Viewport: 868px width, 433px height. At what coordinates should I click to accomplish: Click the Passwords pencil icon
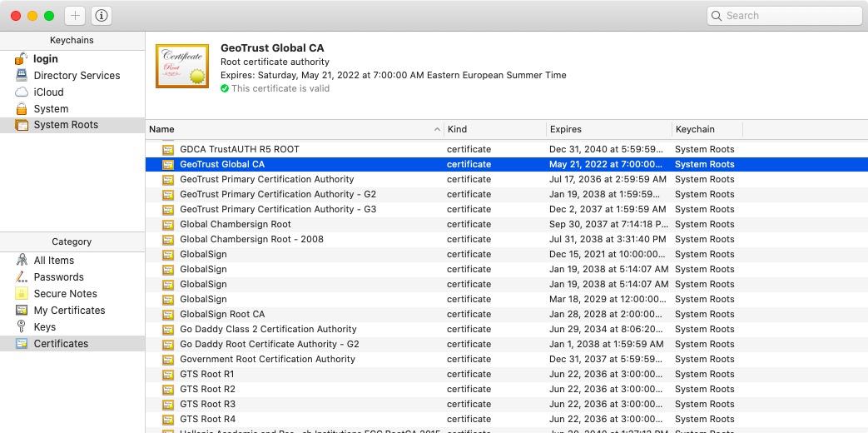click(x=21, y=276)
